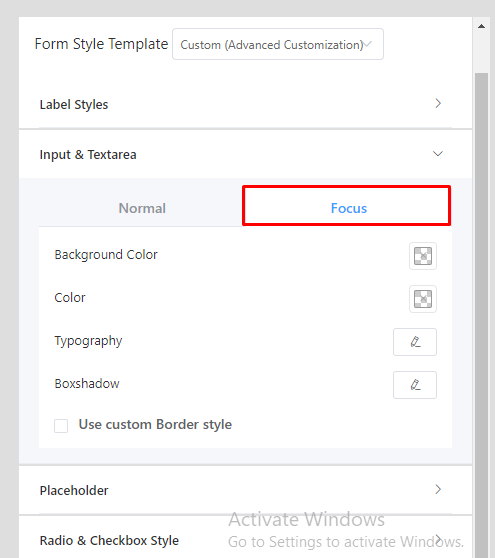Click the Use custom Border style label
This screenshot has width=495, height=558.
[x=155, y=425]
